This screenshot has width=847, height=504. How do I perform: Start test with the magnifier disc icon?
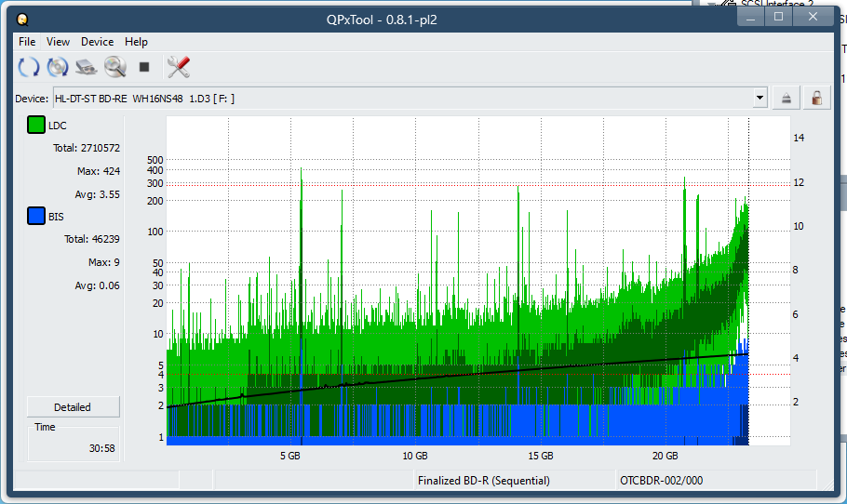tap(115, 67)
